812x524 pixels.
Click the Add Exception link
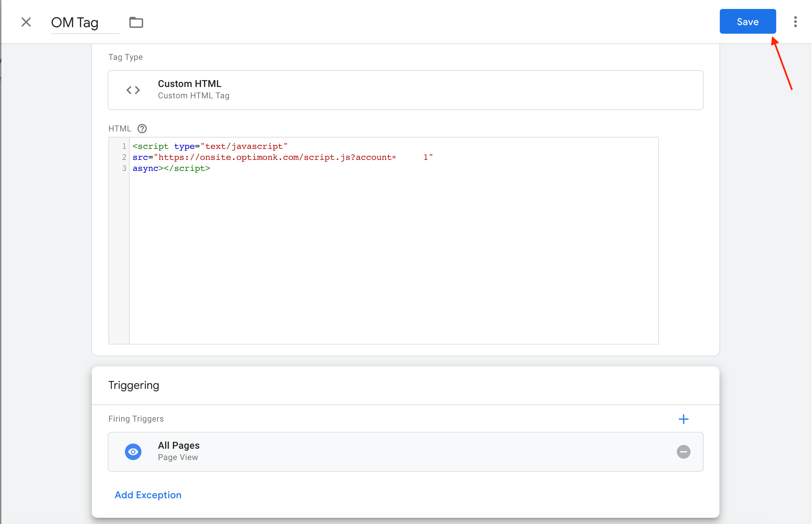click(x=148, y=495)
